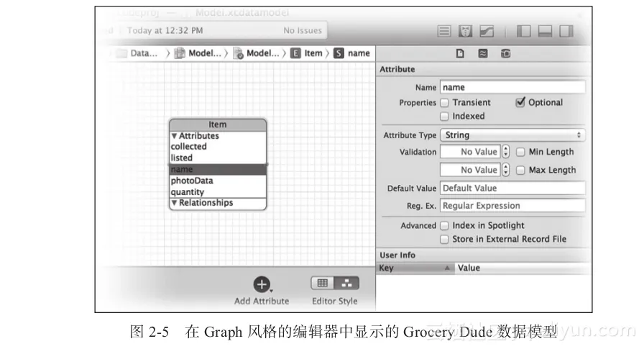Enable the Min Length checkbox

point(520,152)
